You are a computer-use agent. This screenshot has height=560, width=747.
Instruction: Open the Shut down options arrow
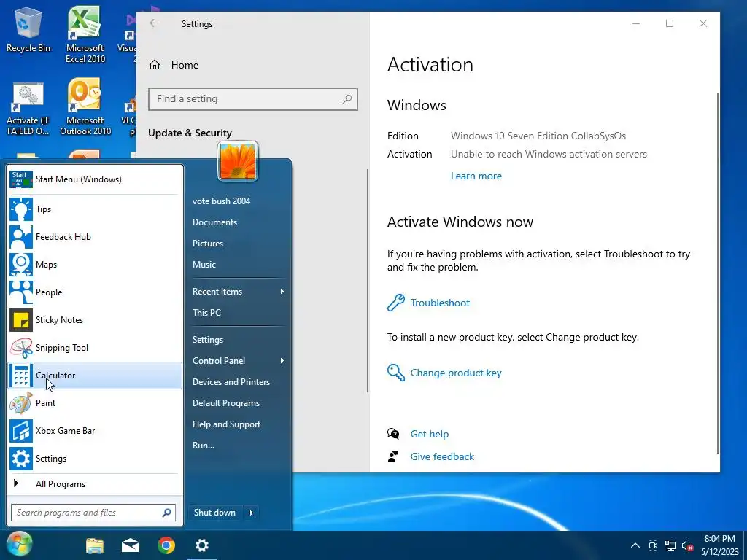(x=252, y=513)
